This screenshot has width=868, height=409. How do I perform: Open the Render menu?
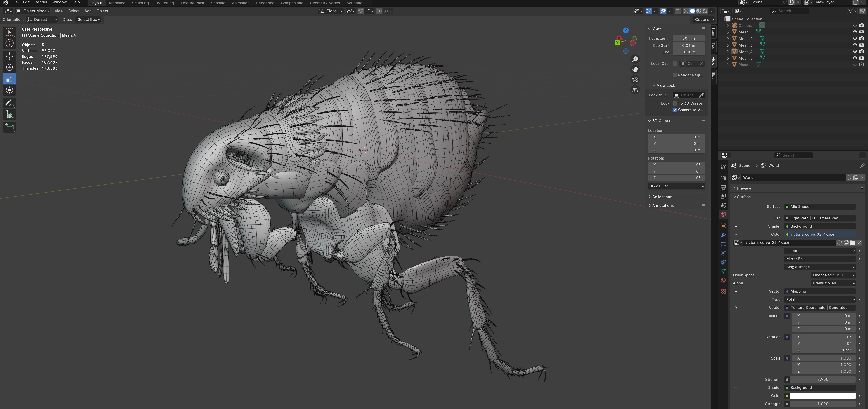(x=41, y=2)
